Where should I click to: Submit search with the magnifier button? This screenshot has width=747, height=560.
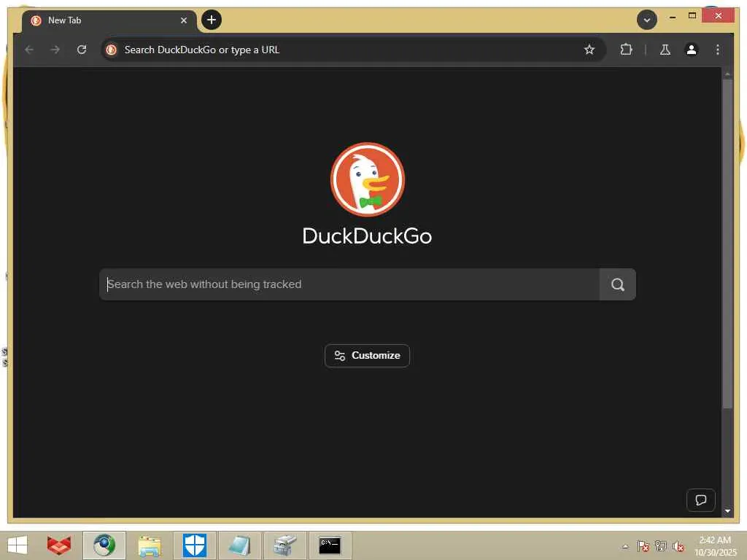[x=617, y=284]
